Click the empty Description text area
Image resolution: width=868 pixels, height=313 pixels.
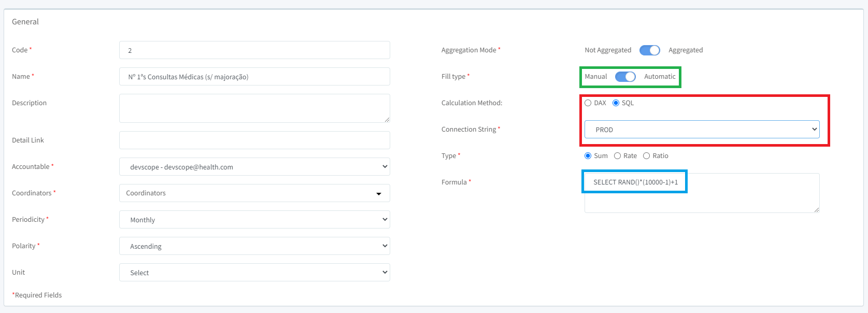254,108
